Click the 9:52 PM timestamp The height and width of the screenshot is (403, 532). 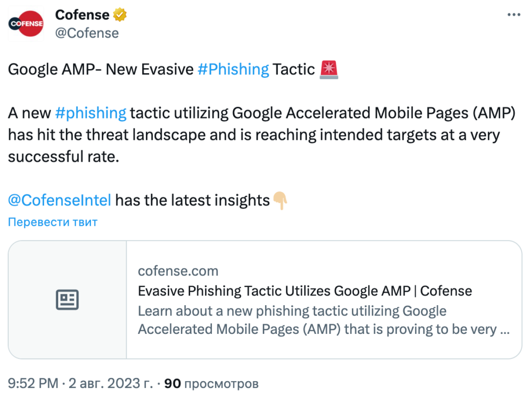click(33, 384)
